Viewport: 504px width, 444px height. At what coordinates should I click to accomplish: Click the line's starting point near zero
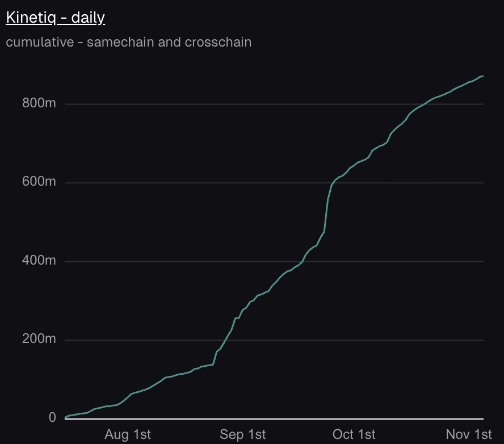click(x=65, y=416)
